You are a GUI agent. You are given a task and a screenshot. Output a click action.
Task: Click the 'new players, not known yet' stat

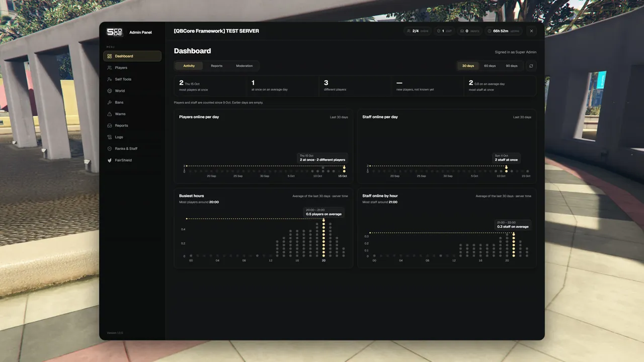[428, 86]
